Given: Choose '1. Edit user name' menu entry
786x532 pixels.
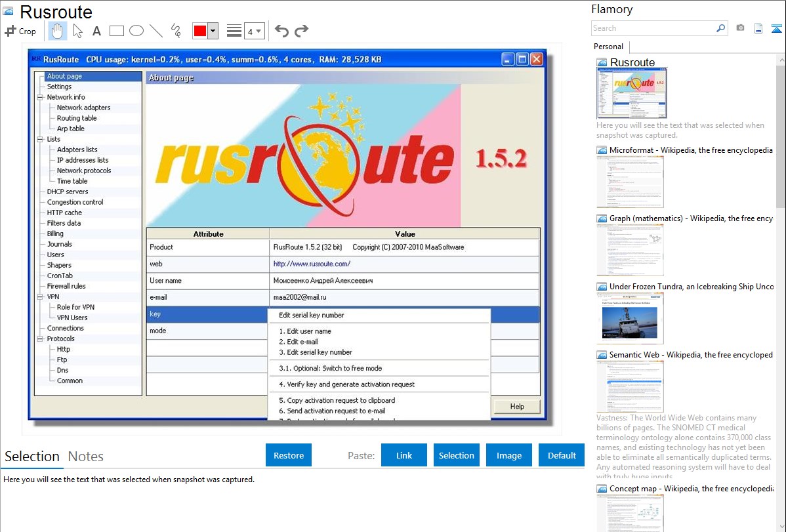Looking at the screenshot, I should click(x=305, y=331).
